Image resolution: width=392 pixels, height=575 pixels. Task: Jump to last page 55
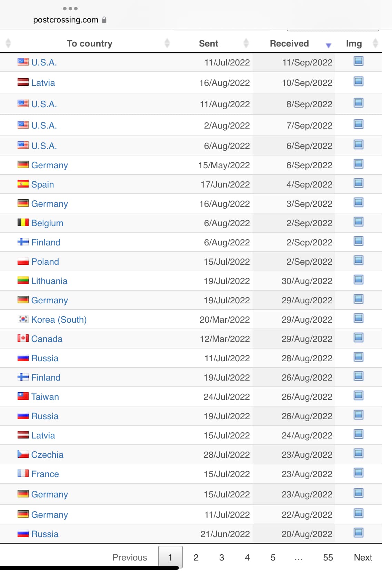click(x=328, y=557)
